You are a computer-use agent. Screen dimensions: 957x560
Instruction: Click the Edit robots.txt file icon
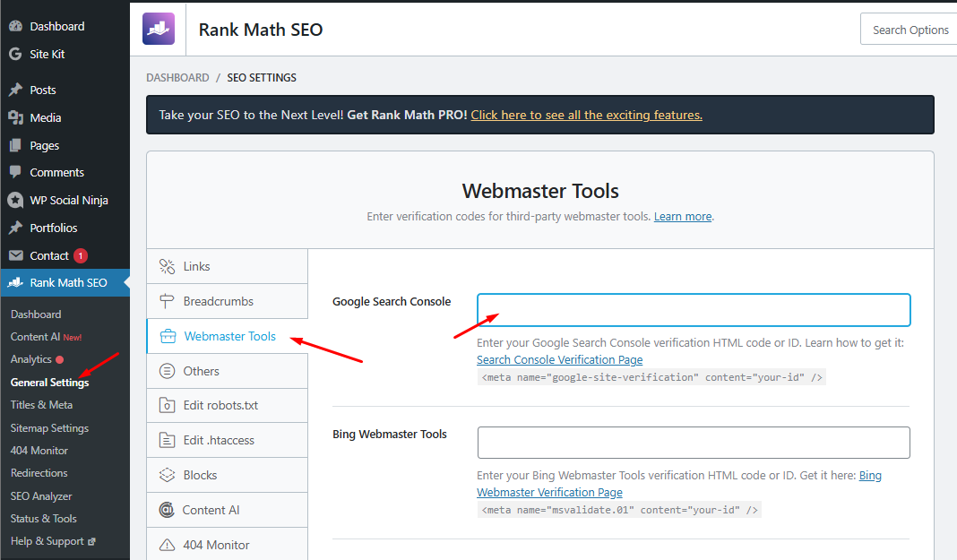coord(168,405)
